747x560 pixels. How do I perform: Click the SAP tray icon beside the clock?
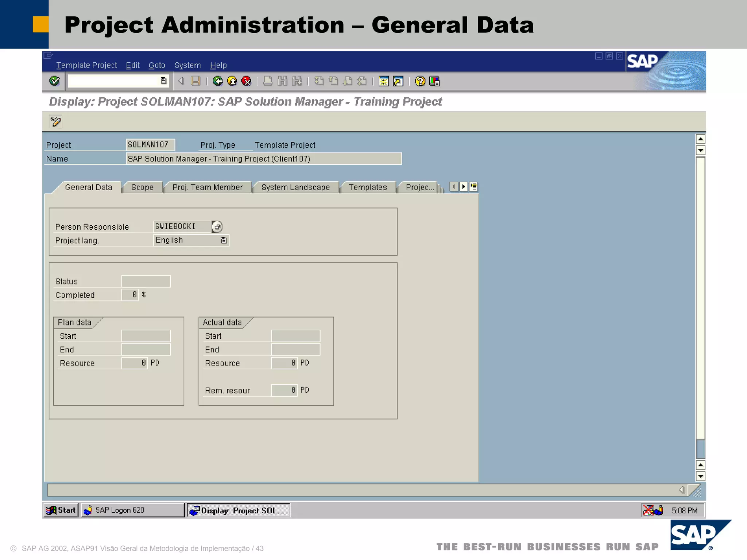[658, 510]
